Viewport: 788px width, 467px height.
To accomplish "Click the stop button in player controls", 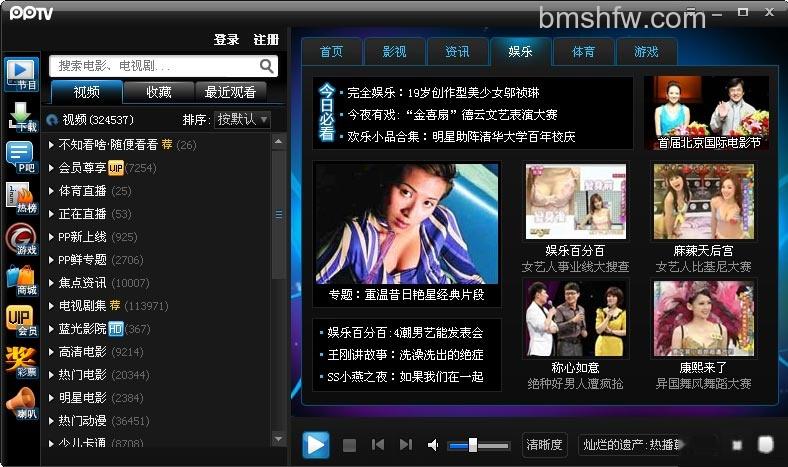I will tap(349, 445).
